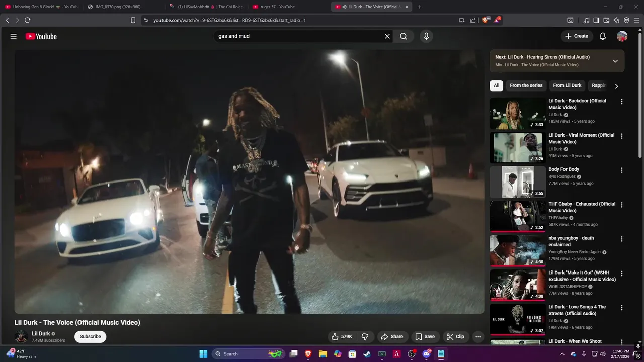Reload the page in the browser
This screenshot has width=644, height=362.
[x=27, y=20]
